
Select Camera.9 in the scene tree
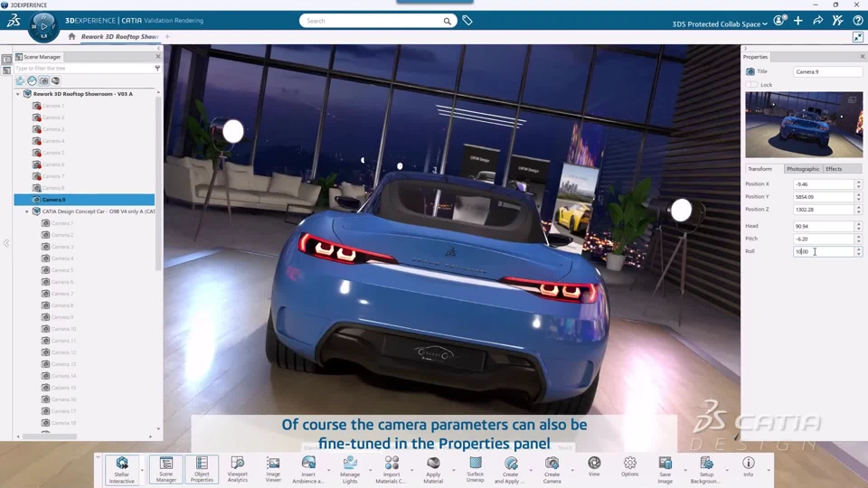click(x=84, y=199)
